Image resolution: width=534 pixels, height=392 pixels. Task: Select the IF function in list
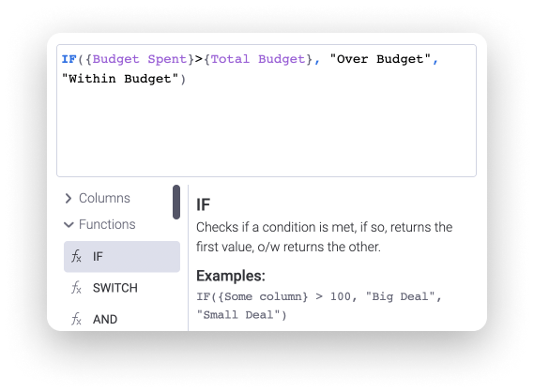point(122,257)
